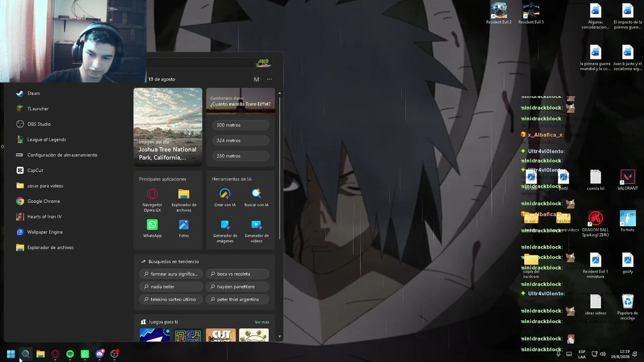
Task: Click the search panel scrollbar down arrow
Action: (280, 337)
